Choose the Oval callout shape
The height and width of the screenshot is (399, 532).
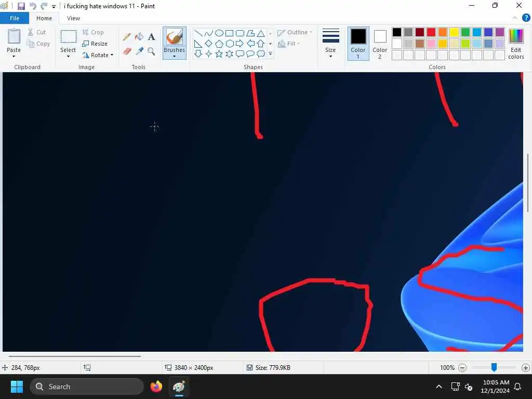click(x=250, y=54)
